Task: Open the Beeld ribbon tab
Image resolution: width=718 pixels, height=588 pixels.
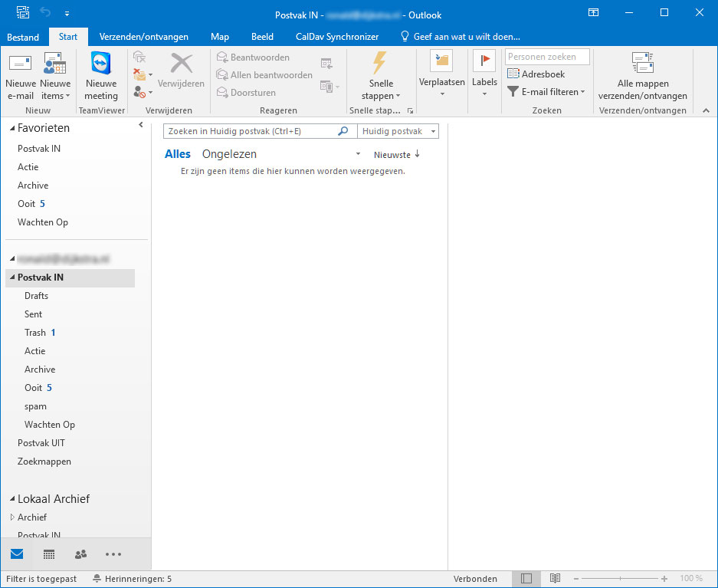Action: pos(262,37)
